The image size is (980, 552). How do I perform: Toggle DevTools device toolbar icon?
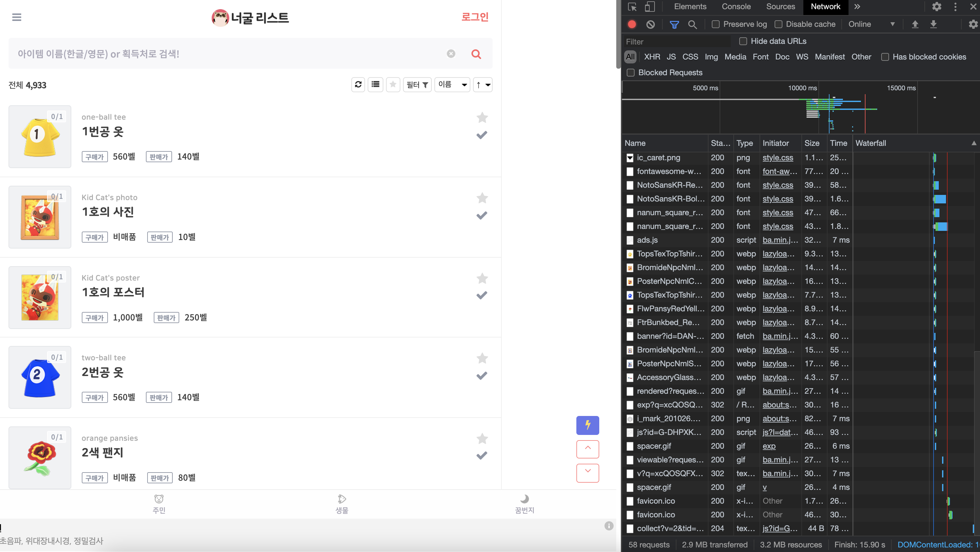[649, 7]
